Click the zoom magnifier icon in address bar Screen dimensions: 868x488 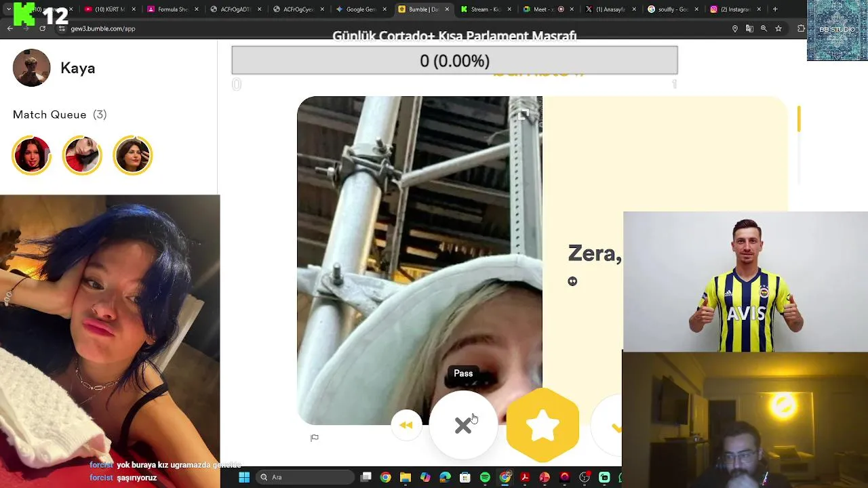click(x=764, y=28)
